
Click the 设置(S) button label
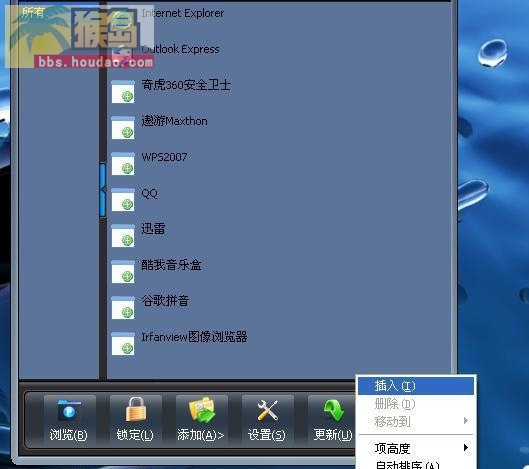pyautogui.click(x=267, y=435)
